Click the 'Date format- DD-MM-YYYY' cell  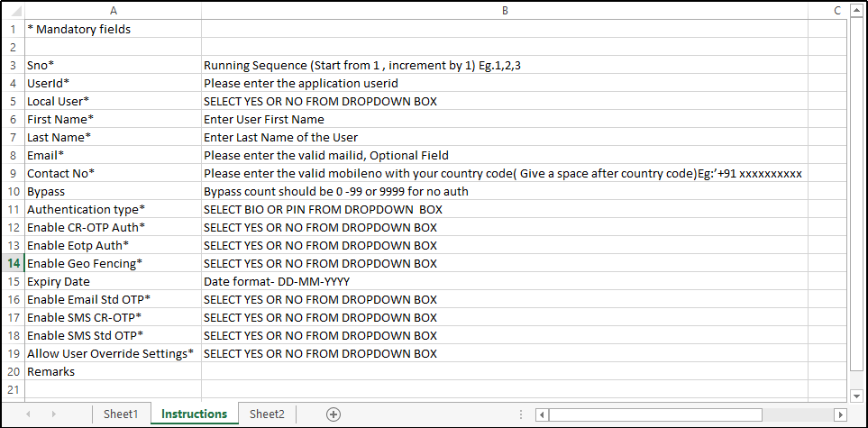click(505, 281)
